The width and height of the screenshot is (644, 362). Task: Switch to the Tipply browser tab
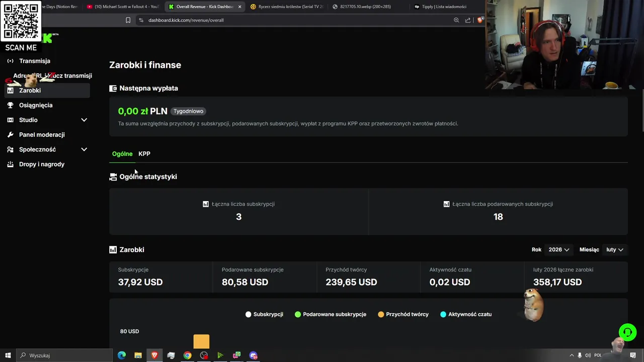coord(443,7)
